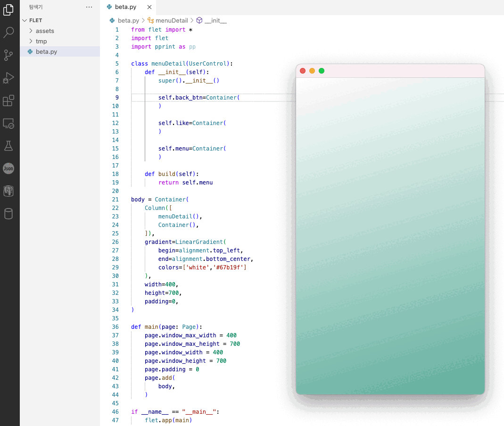Screen dimensions: 504x426
Task: Close the beta.py editor tab
Action: [x=149, y=7]
